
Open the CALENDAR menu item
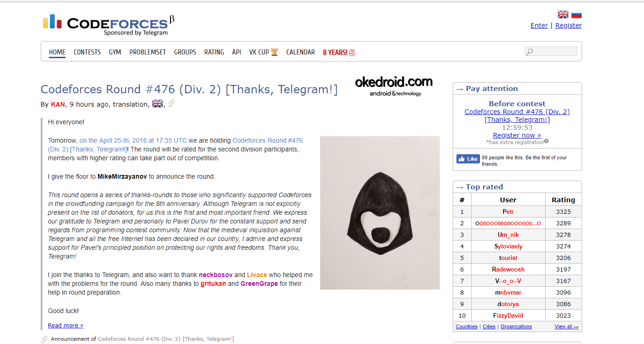tap(300, 52)
